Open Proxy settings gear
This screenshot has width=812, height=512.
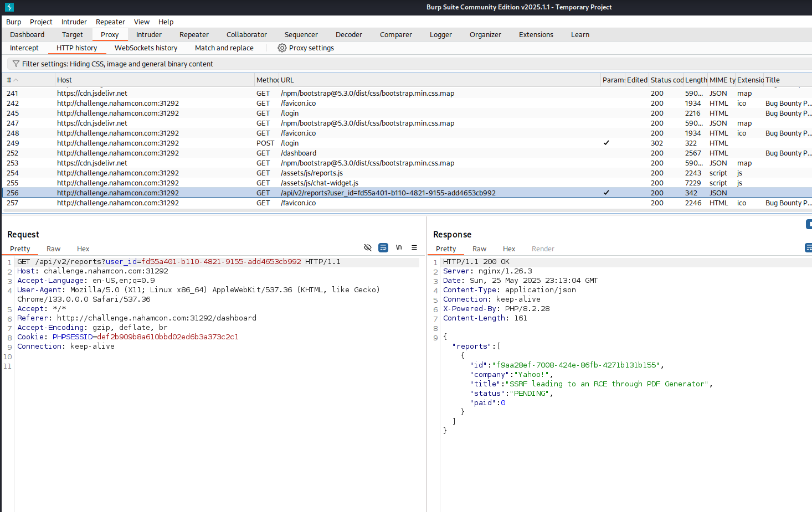(282, 48)
